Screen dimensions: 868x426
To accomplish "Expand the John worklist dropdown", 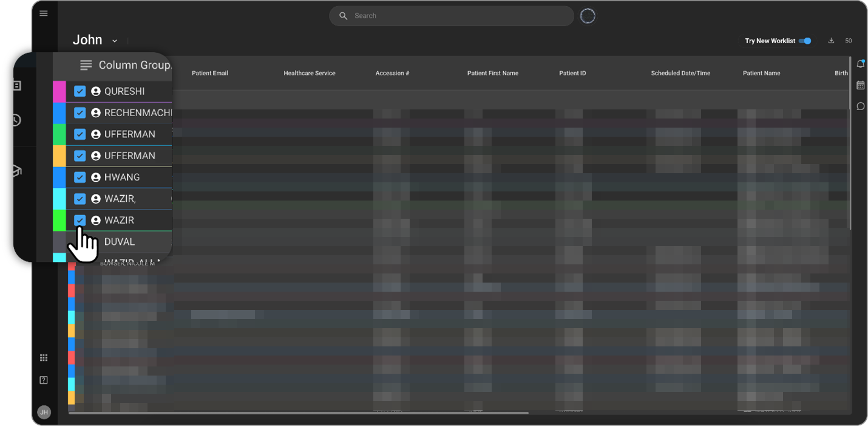I will (x=114, y=40).
